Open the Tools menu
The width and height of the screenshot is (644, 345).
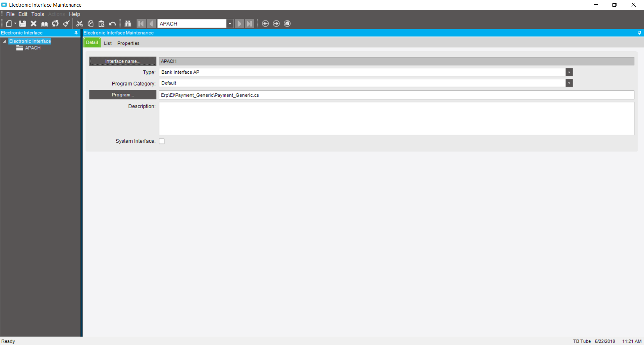tap(38, 14)
